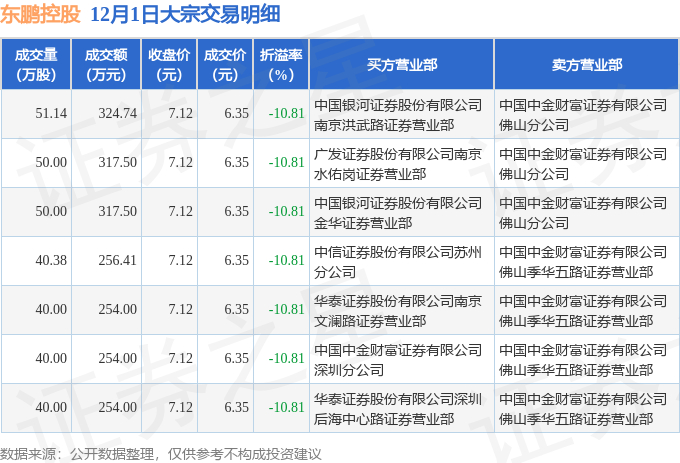Click the amount value '256.41'
This screenshot has width=680, height=463.
(x=118, y=261)
